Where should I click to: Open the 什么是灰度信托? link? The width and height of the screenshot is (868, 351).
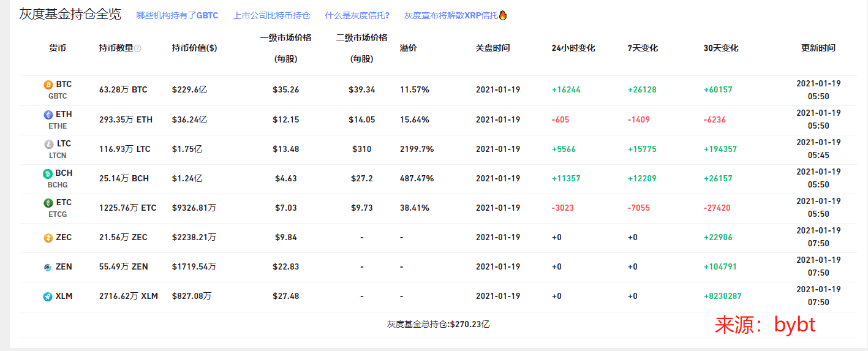coord(357,15)
